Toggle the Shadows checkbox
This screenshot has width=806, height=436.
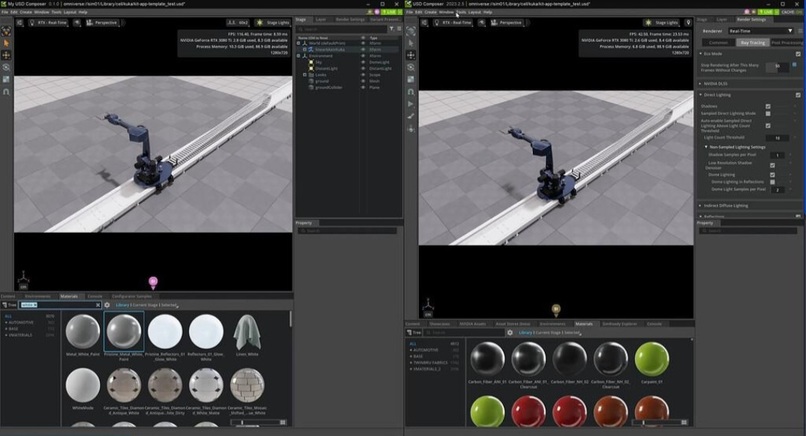768,106
